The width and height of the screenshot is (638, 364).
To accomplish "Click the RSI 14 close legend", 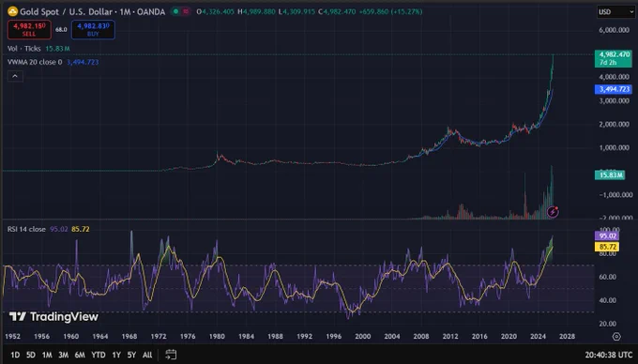I will tap(26, 229).
